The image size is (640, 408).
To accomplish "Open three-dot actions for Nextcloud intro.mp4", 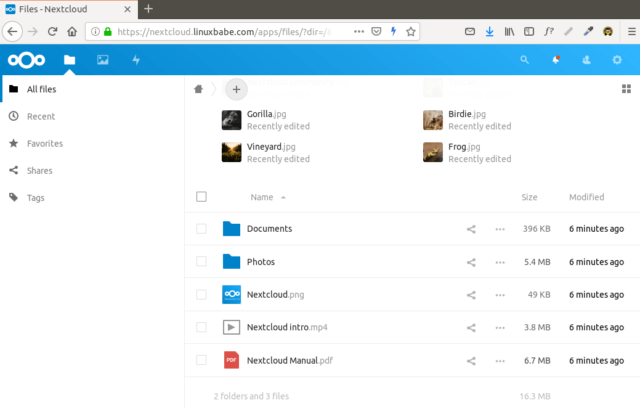I will [500, 327].
